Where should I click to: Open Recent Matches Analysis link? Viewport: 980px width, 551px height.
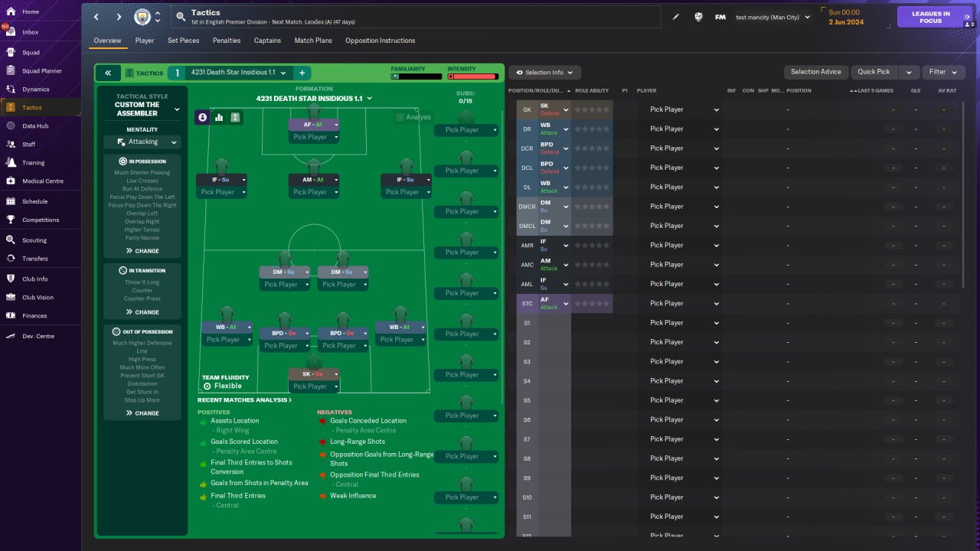(244, 400)
